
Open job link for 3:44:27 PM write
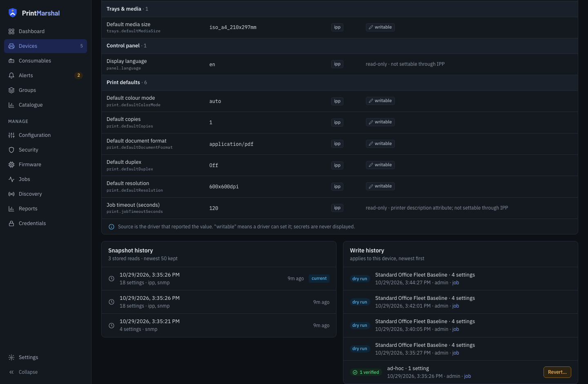[456, 283]
